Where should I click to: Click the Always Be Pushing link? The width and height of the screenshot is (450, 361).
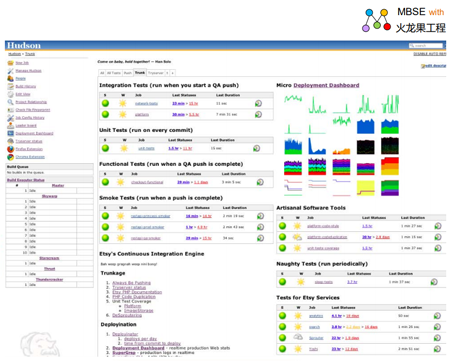click(x=131, y=283)
